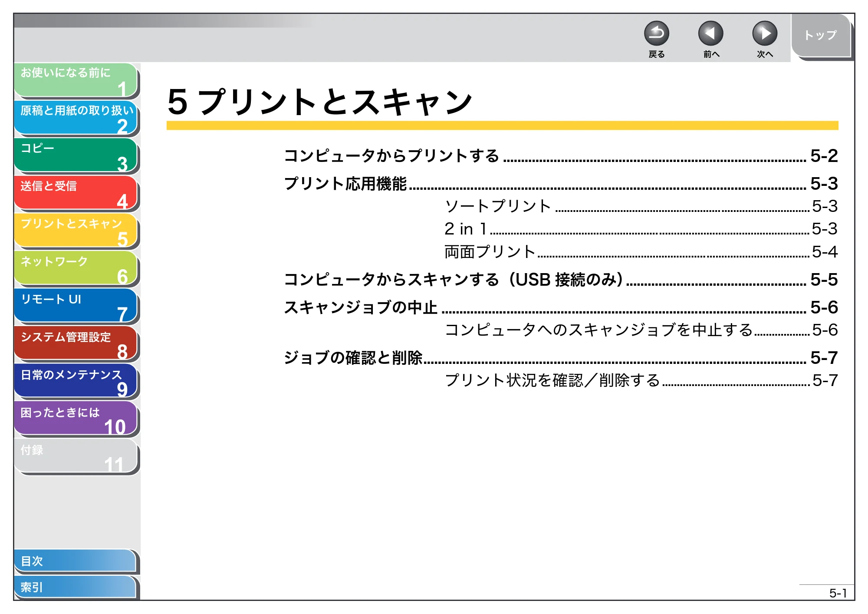Click the 目次 contents button

(x=75, y=561)
